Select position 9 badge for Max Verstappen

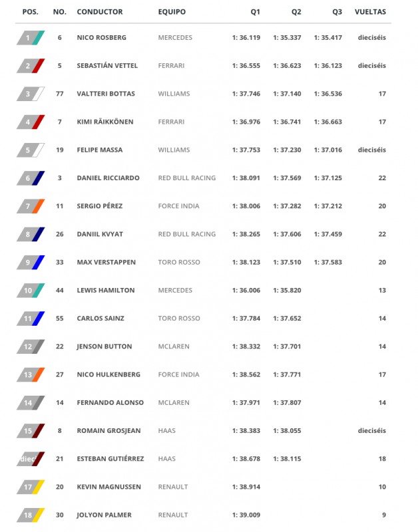[31, 262]
